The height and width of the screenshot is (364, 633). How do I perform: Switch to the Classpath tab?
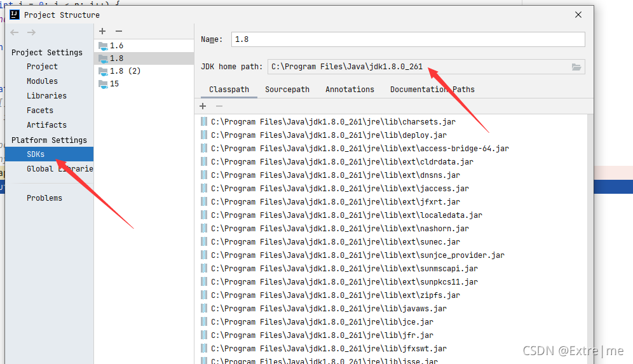(229, 90)
